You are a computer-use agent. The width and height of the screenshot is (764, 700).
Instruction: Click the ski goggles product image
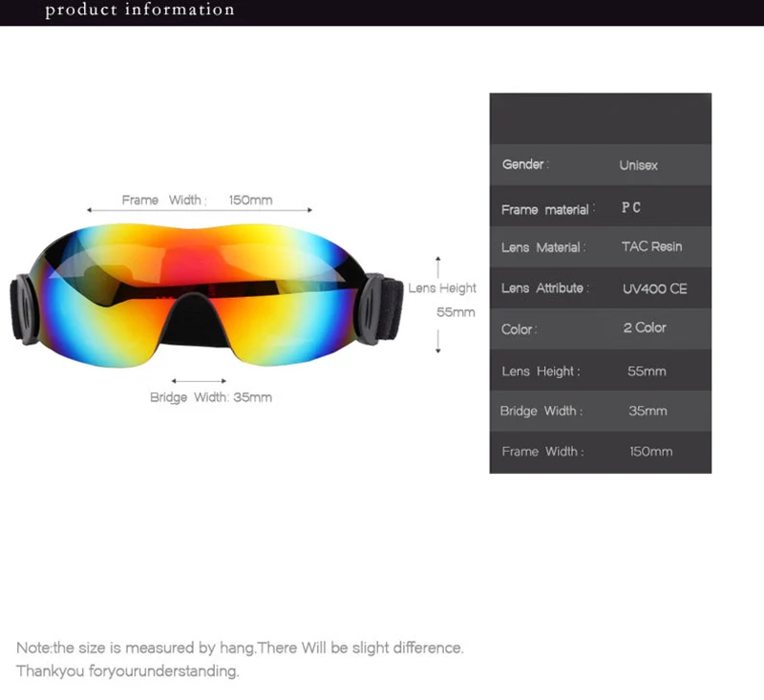(206, 295)
